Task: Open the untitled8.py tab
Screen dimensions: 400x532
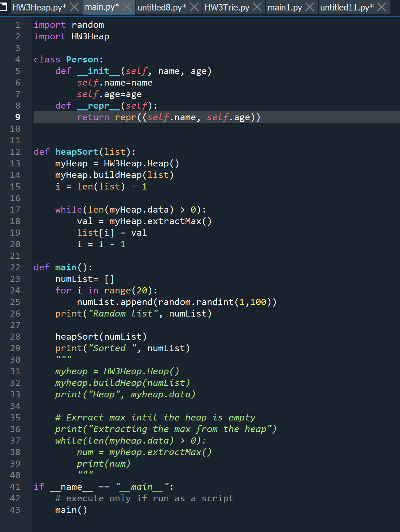Action: point(162,7)
